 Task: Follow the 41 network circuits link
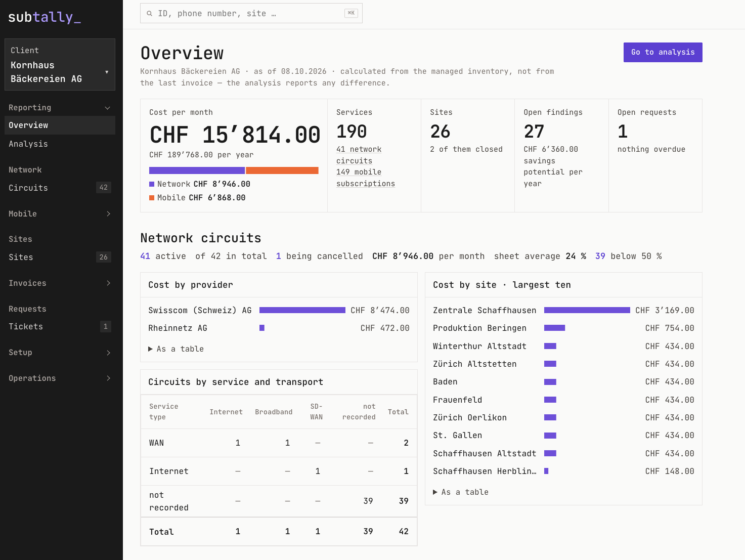coord(359,155)
